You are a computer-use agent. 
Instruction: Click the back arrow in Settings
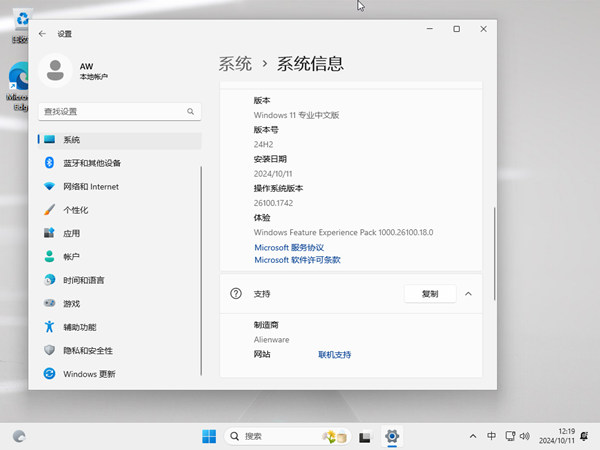point(42,34)
